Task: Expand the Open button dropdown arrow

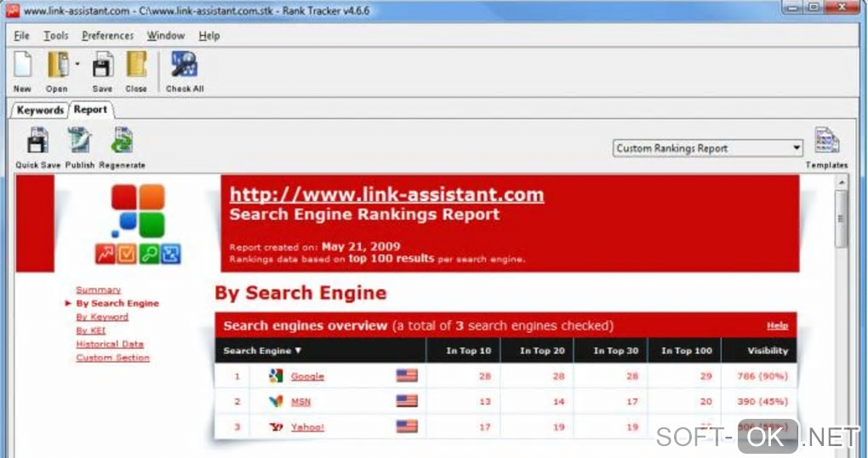Action: 77,64
